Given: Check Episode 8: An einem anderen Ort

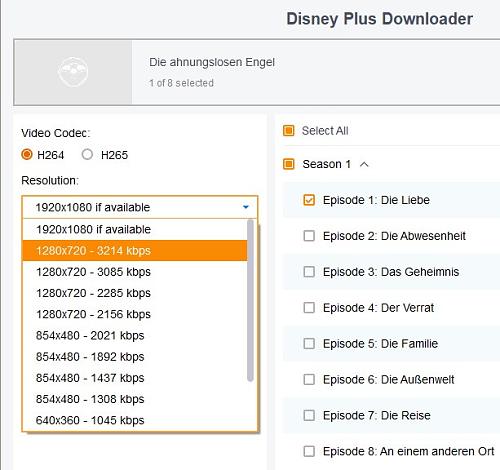Looking at the screenshot, I should 309,452.
